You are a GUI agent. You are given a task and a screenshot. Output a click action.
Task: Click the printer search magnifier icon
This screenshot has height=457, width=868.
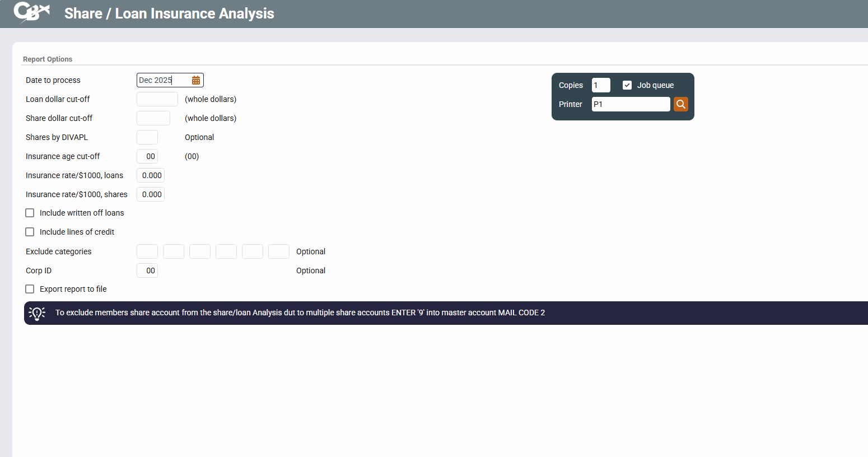[x=680, y=104]
